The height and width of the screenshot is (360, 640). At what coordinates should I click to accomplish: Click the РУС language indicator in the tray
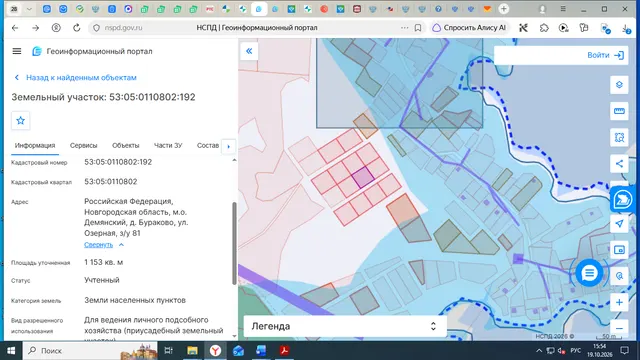tap(576, 351)
